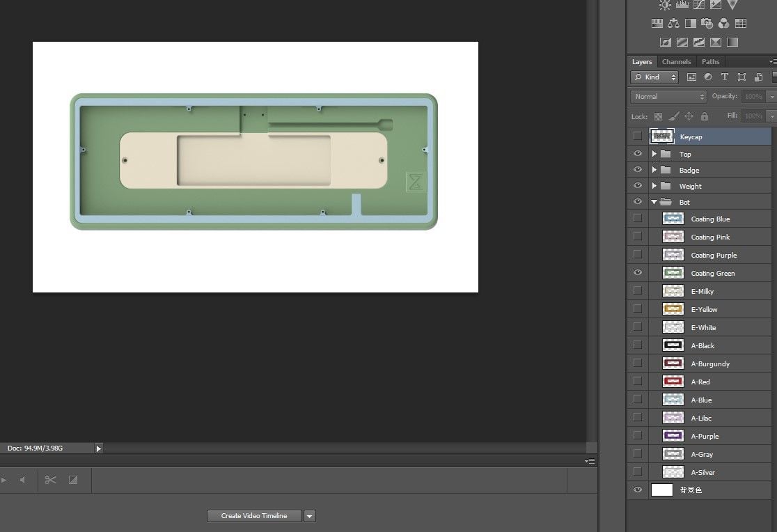Screen dimensions: 777x532
Task: Show the Coating Pink layer
Action: click(638, 237)
